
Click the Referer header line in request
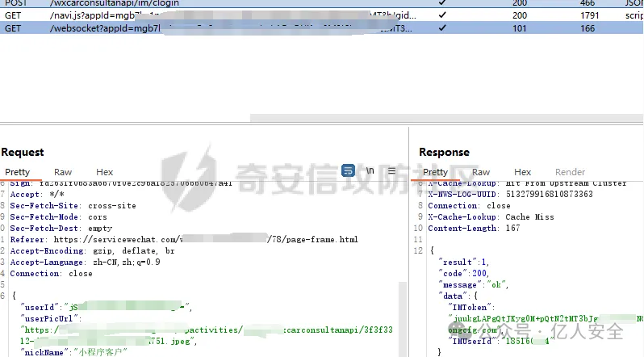(184, 239)
